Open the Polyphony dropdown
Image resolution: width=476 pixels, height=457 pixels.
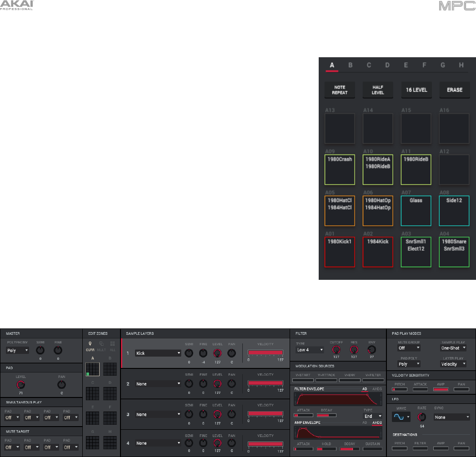tap(18, 350)
